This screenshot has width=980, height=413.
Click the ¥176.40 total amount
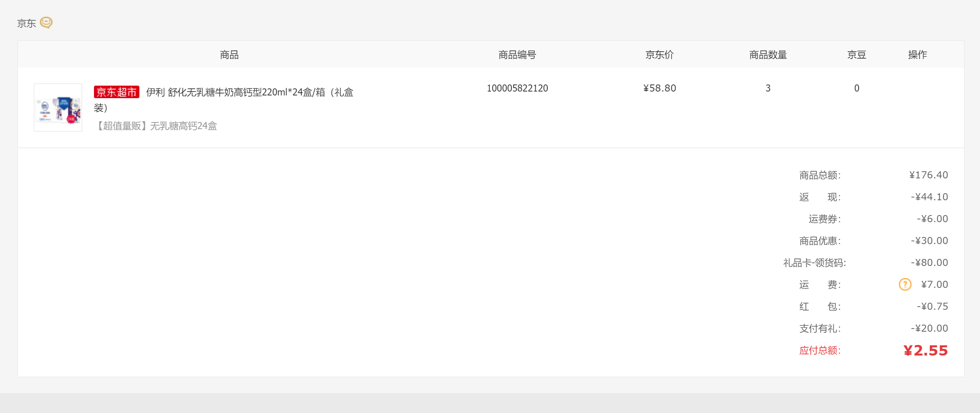pos(928,175)
